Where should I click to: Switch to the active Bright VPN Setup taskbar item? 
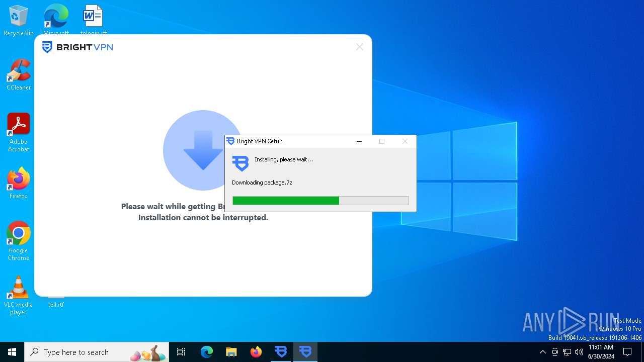click(305, 352)
